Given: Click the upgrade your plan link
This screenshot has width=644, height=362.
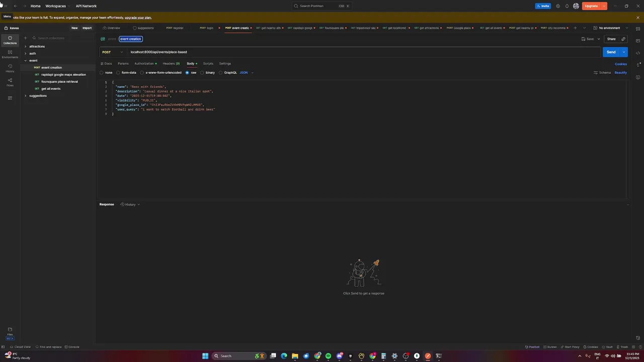Looking at the screenshot, I should coord(138,18).
